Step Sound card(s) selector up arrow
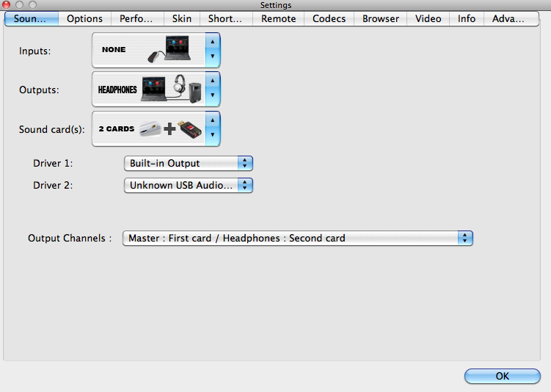 tap(213, 120)
